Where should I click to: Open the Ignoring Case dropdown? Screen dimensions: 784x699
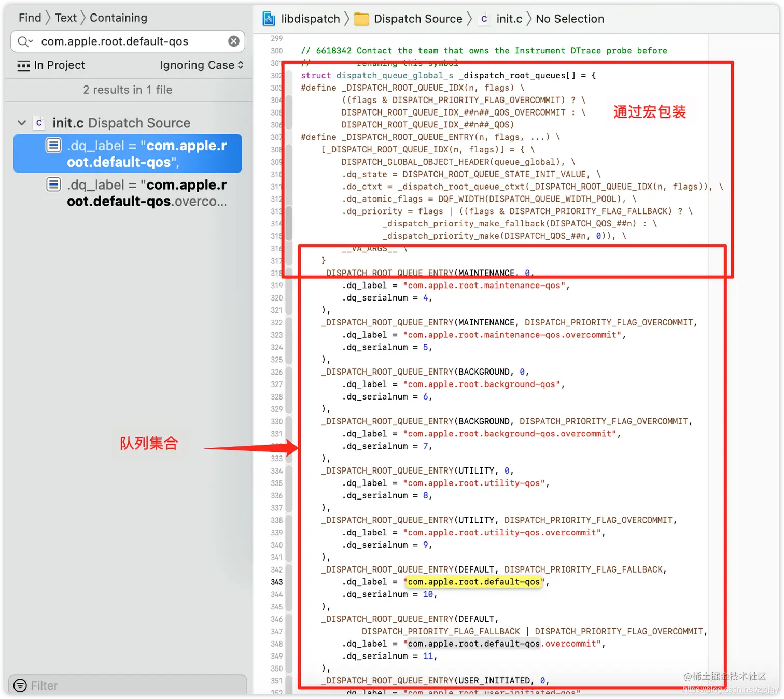tap(201, 65)
